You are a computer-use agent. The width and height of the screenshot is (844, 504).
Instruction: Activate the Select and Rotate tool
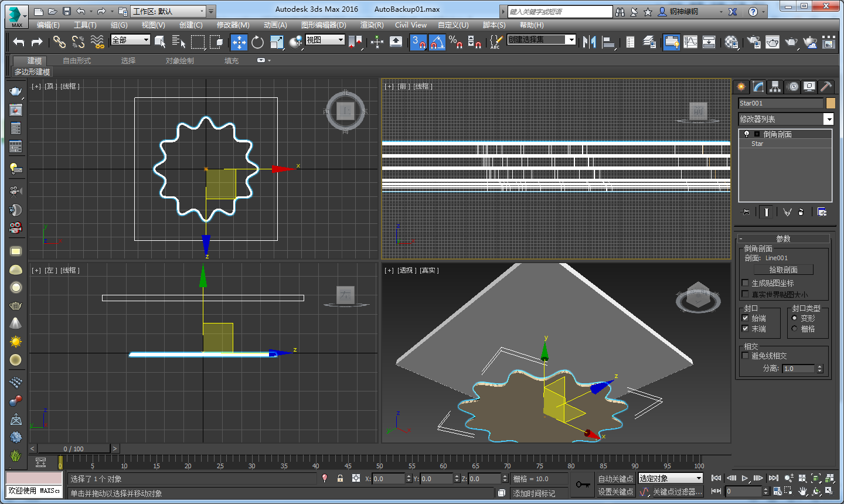click(x=257, y=42)
